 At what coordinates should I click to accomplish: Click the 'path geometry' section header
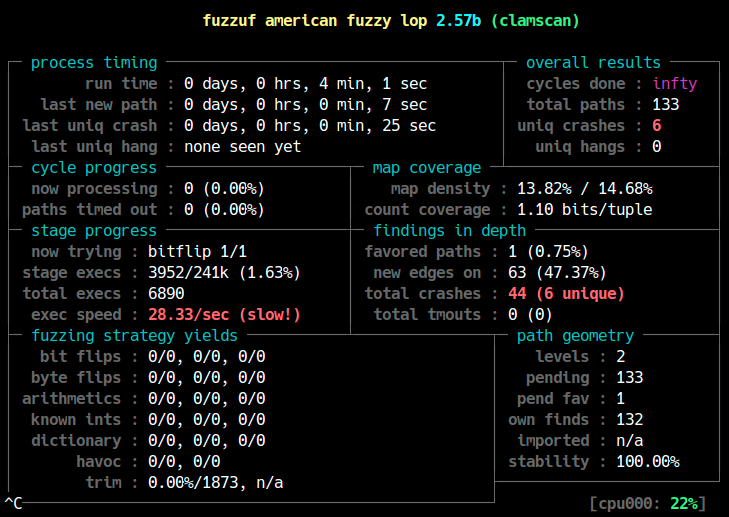coord(575,336)
